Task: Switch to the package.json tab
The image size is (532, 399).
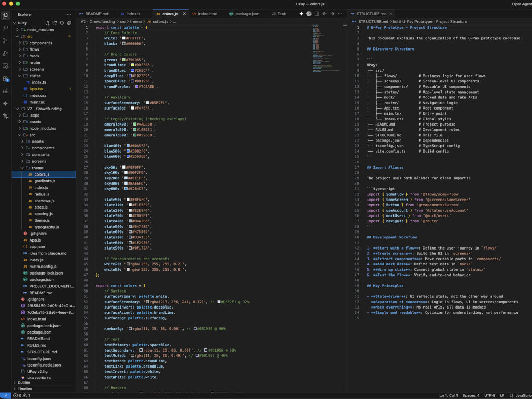Action: point(247,14)
